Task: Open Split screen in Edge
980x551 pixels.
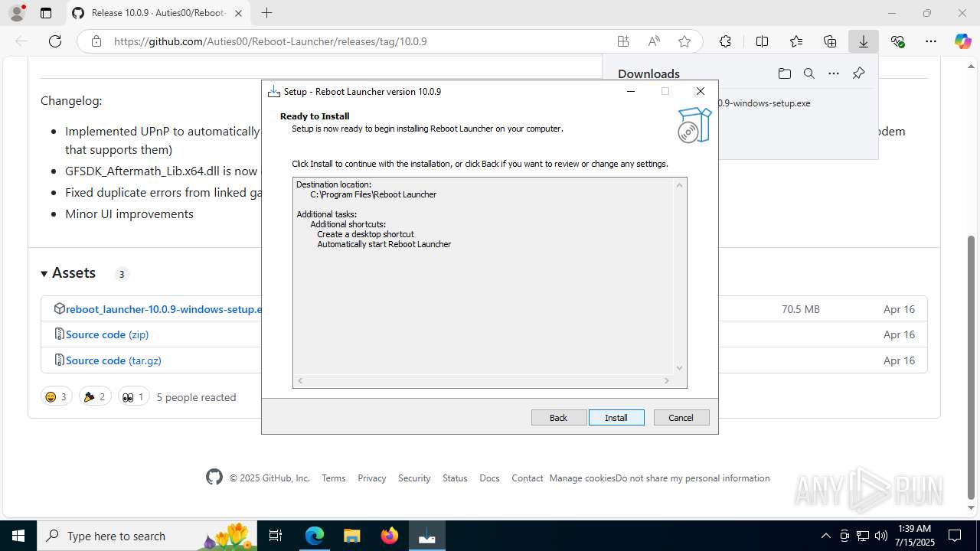Action: pos(762,41)
